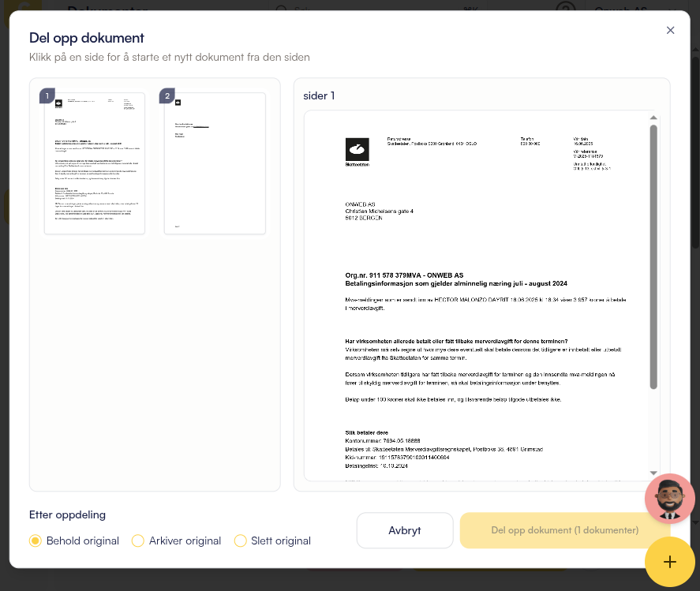Click page number badge 2

coord(167,96)
